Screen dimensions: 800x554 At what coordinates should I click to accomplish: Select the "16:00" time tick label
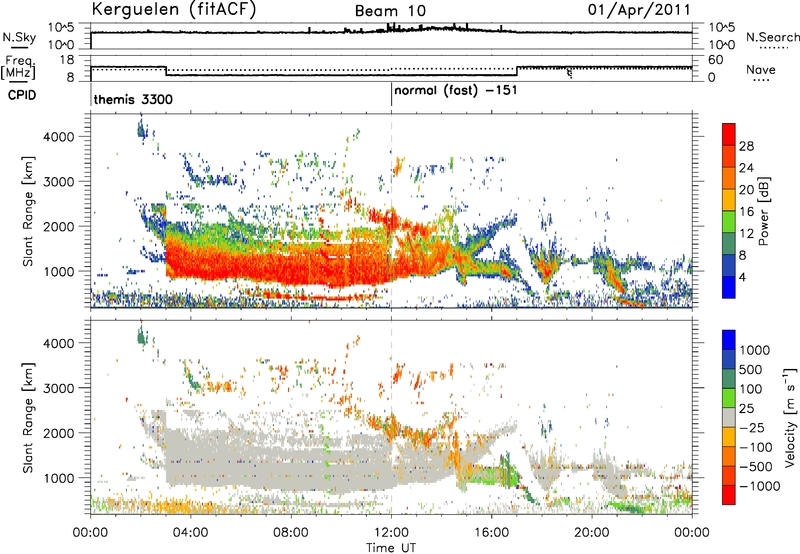[x=491, y=533]
